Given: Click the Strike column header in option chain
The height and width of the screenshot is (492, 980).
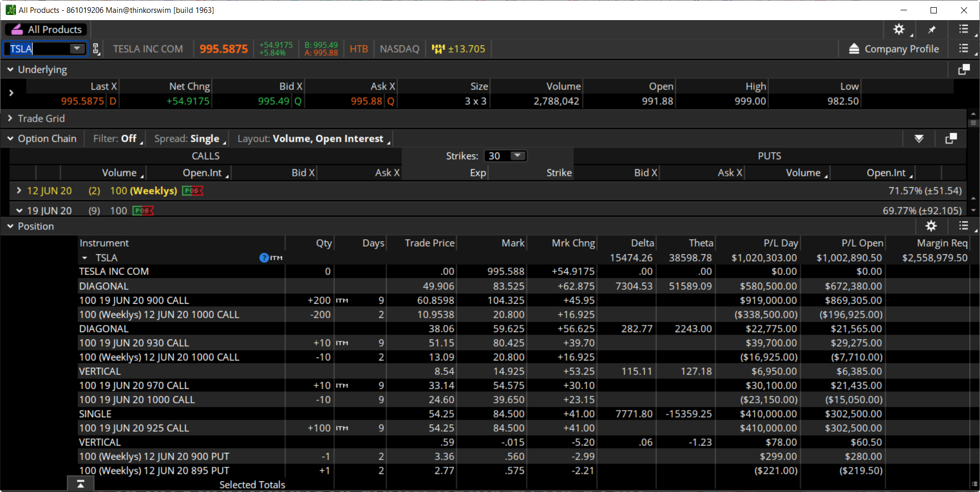Looking at the screenshot, I should pyautogui.click(x=559, y=173).
